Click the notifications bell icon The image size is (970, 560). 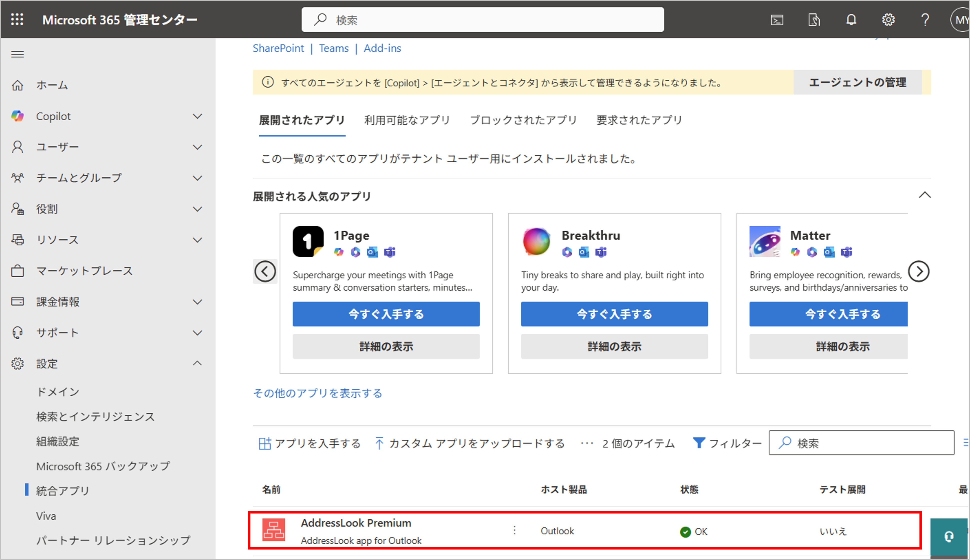pyautogui.click(x=851, y=20)
